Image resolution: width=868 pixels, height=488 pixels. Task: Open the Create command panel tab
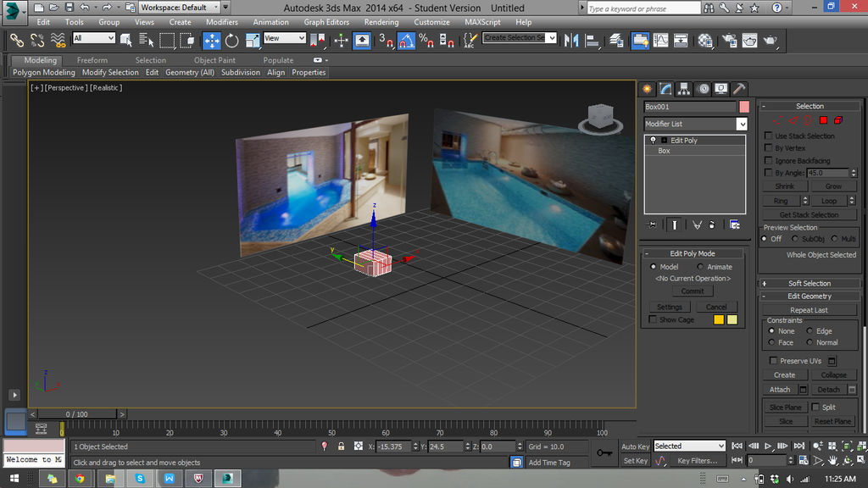647,88
